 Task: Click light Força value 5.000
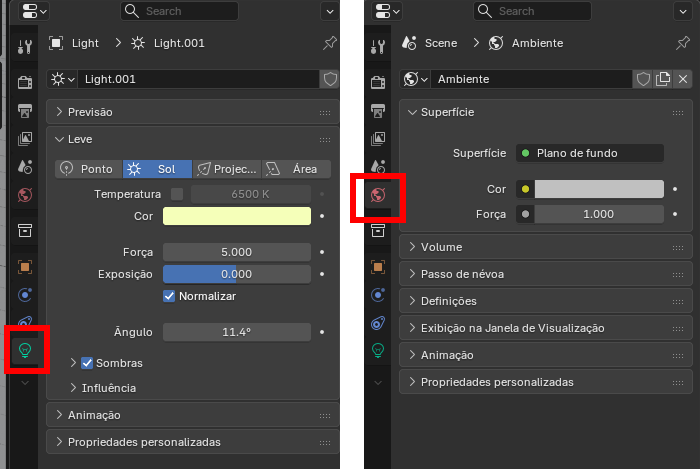click(x=237, y=252)
